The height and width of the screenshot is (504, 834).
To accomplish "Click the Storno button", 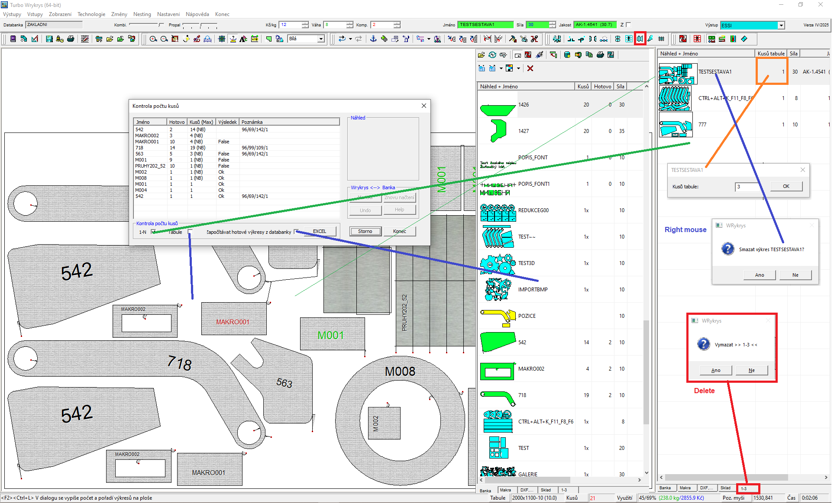I will coord(365,232).
